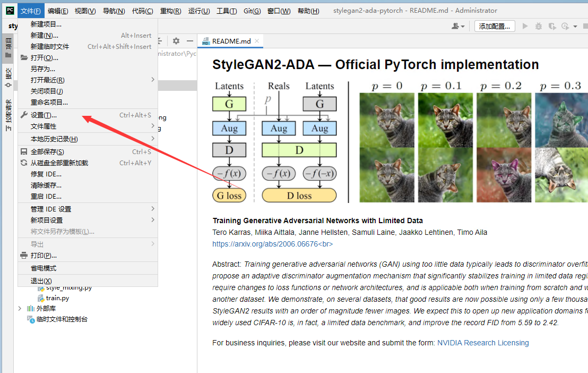Viewport: 588px width, 373px height.
Task: Click the reload icon for 从磁盘全部重新加载
Action: click(x=24, y=163)
